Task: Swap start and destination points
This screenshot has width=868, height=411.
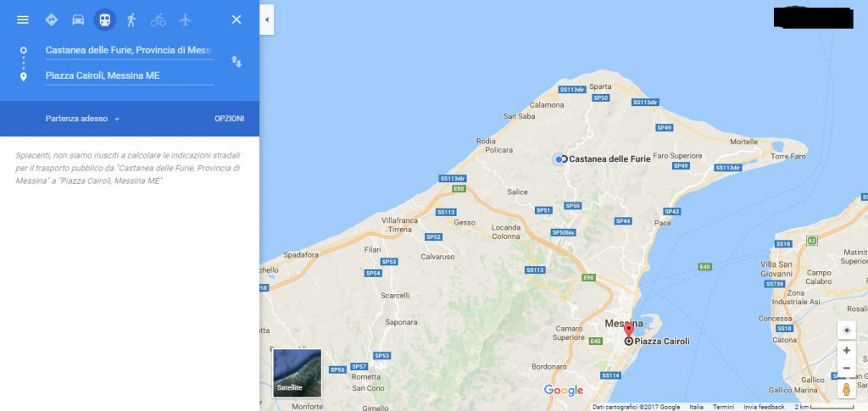Action: click(236, 61)
